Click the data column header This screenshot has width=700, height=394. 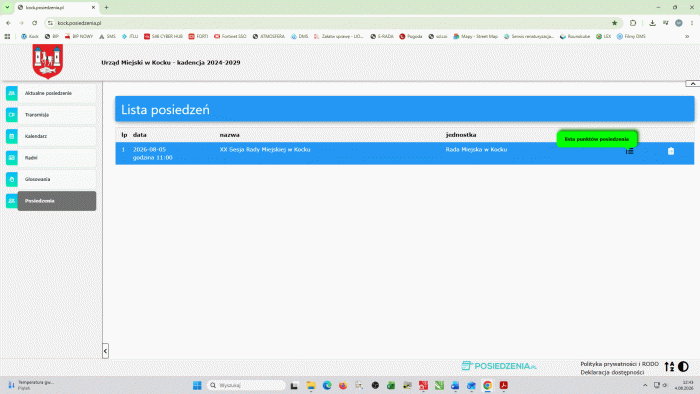[140, 135]
